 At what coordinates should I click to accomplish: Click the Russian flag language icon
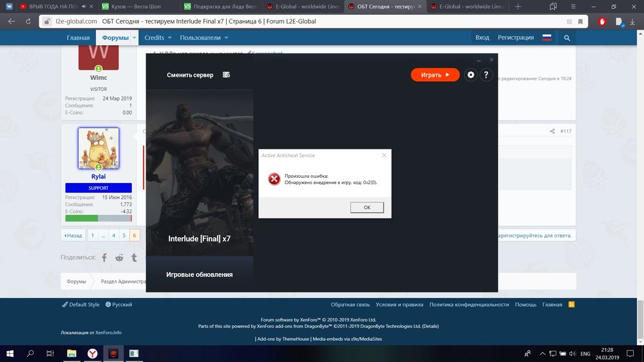point(547,38)
